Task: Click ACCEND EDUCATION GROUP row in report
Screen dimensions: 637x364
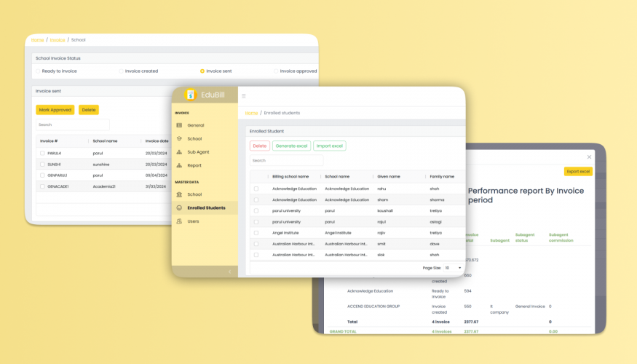Action: [x=373, y=306]
